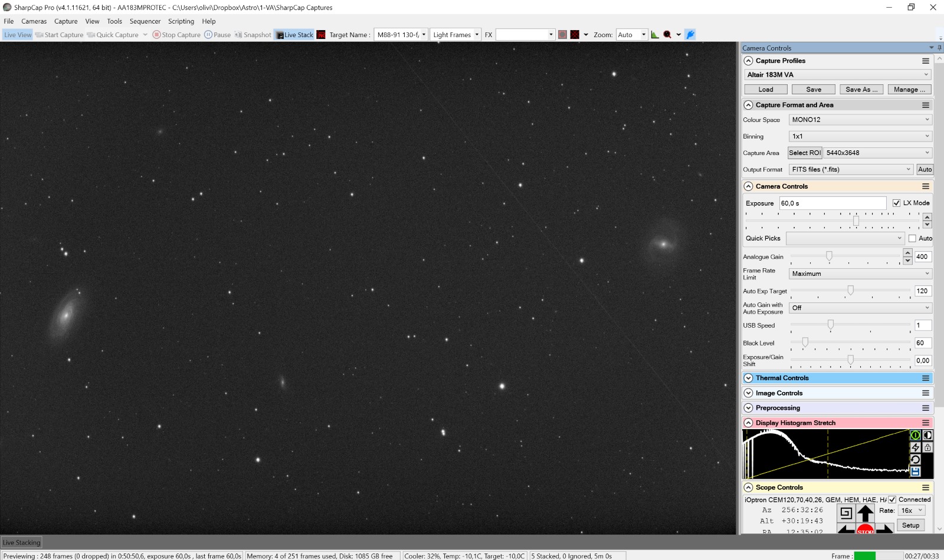Click the magnifier focus assistant icon
Viewport: 944px width, 560px height.
click(x=667, y=35)
